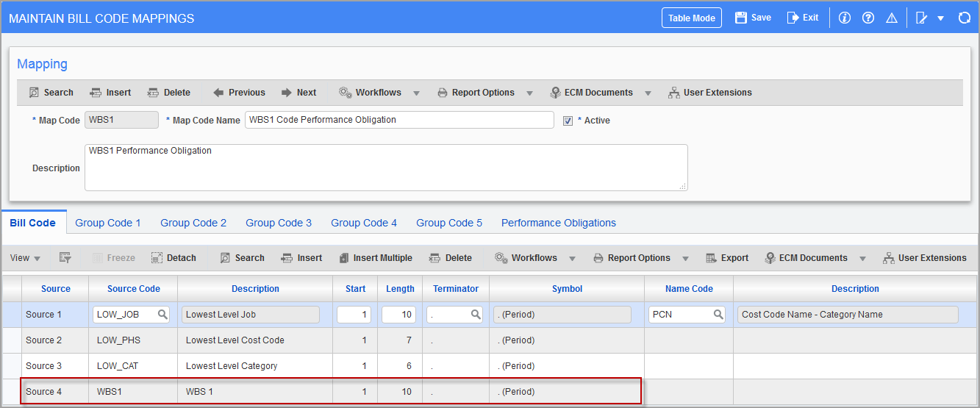Image resolution: width=980 pixels, height=408 pixels.
Task: Open the Name Code PCN lookup icon
Action: click(718, 315)
